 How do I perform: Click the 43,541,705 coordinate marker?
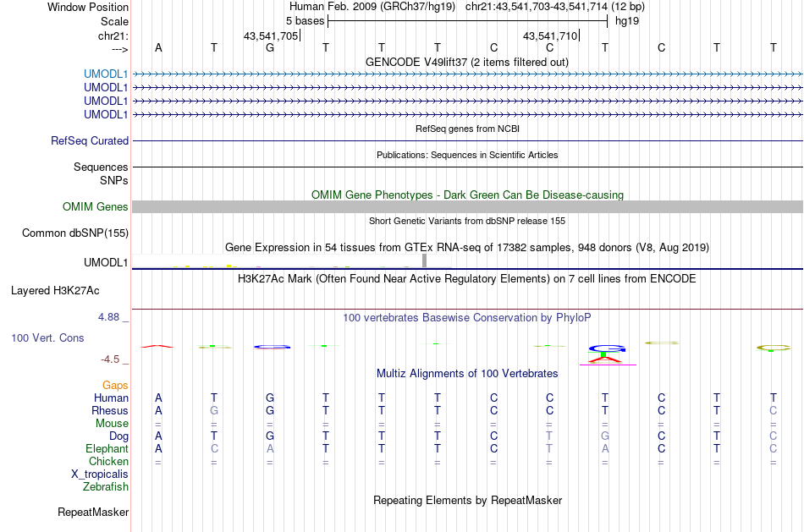point(271,36)
